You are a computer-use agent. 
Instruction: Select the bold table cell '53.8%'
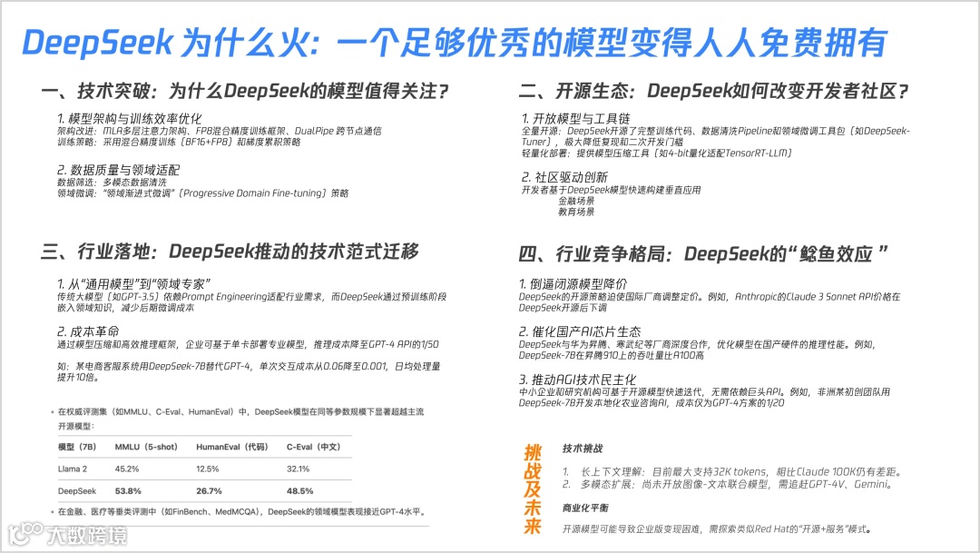[128, 491]
